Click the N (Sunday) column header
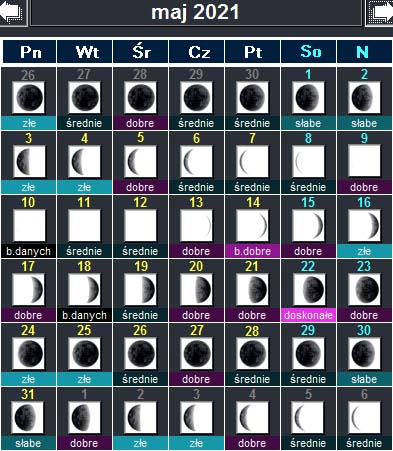The image size is (393, 451). (364, 52)
